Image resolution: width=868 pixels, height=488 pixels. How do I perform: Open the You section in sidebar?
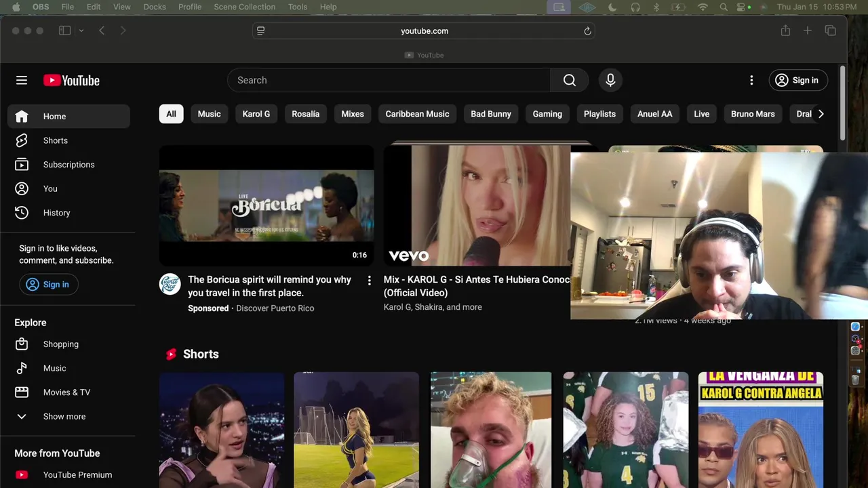[68, 188]
